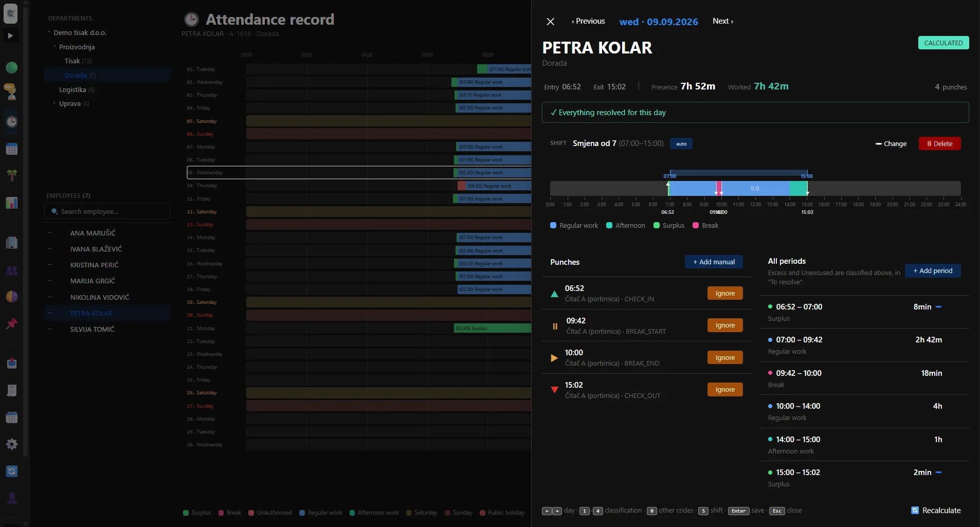
Task: Click the red pushpin sidebar icon
Action: coord(11,323)
